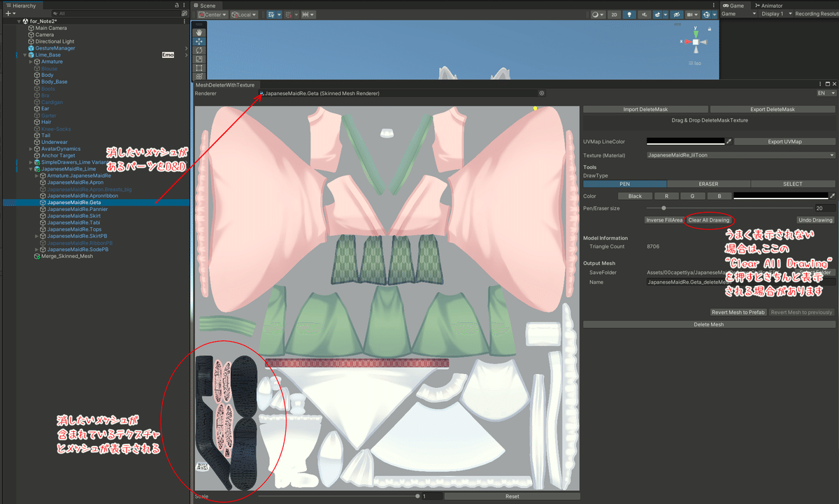The height and width of the screenshot is (504, 839).
Task: Open the Center pivot dropdown
Action: (213, 15)
